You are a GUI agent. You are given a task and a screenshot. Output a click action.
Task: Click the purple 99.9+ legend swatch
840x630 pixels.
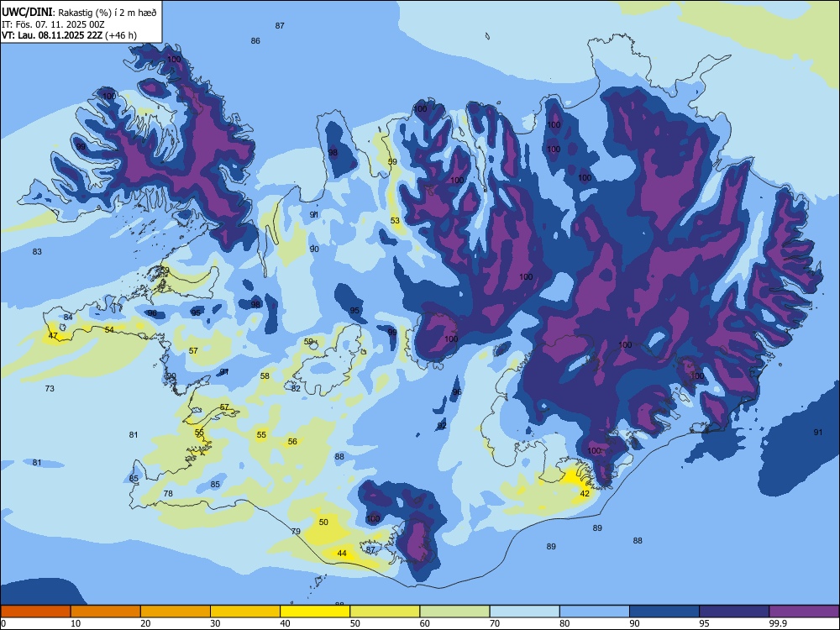804,612
